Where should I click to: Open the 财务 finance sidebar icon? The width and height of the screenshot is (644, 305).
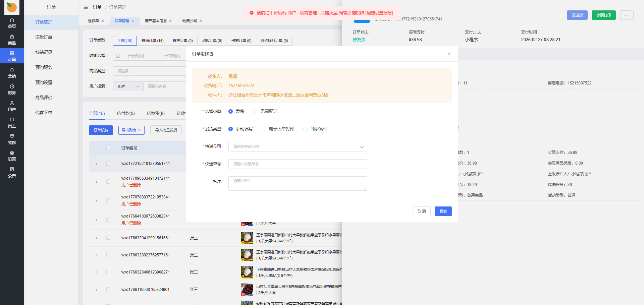[12, 89]
